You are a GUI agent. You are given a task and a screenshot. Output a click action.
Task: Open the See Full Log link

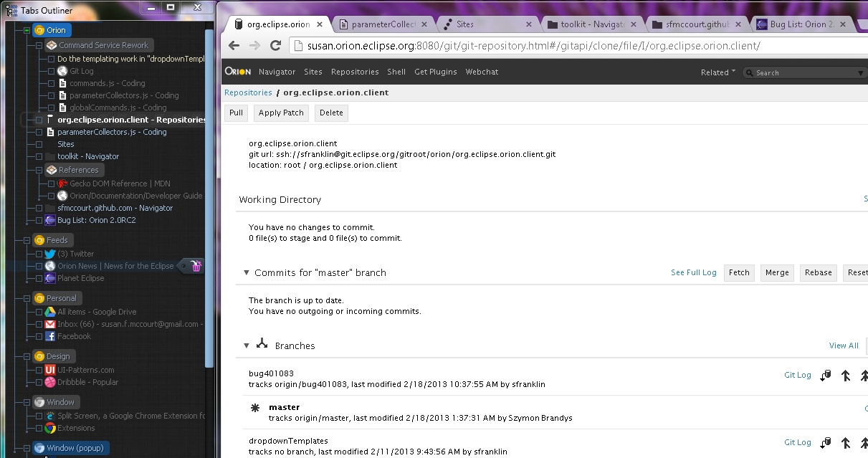tap(693, 272)
